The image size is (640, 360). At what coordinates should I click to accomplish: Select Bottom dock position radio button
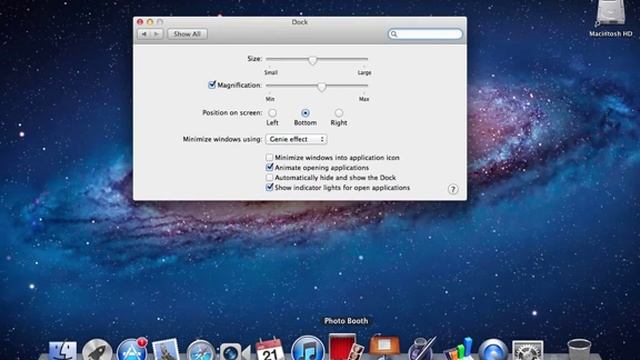click(x=305, y=113)
